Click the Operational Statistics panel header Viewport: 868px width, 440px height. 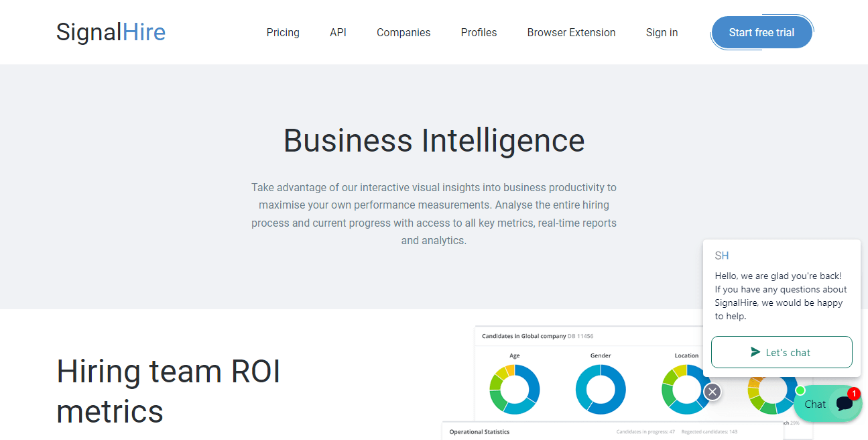(479, 432)
